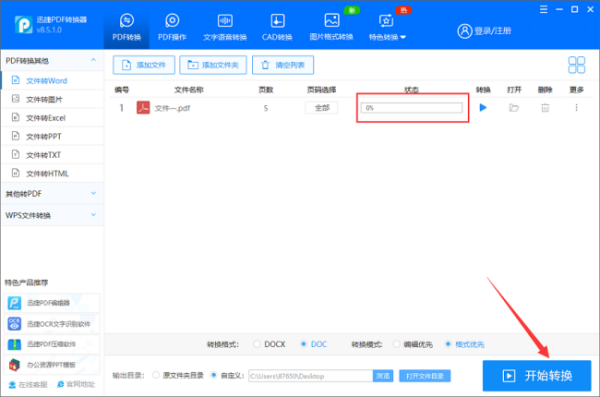Screen dimensions: 600x397
Task: Select 原文件夹目录 output option
Action: [x=155, y=375]
